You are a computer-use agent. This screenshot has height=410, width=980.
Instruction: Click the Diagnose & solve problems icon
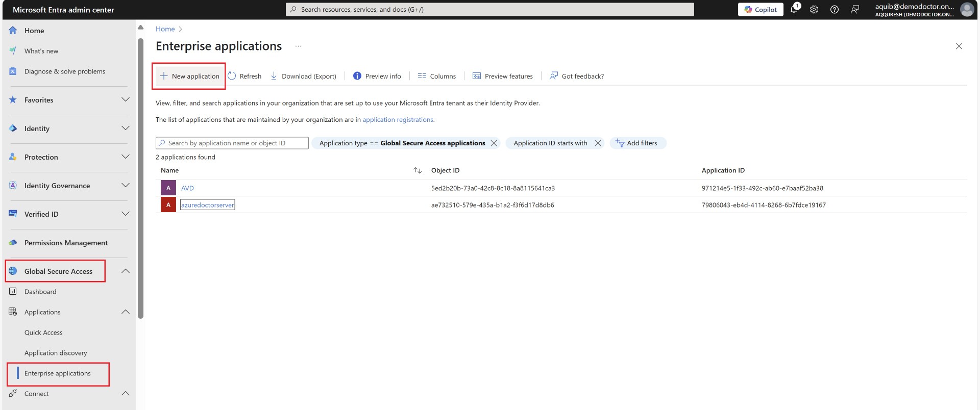click(13, 71)
